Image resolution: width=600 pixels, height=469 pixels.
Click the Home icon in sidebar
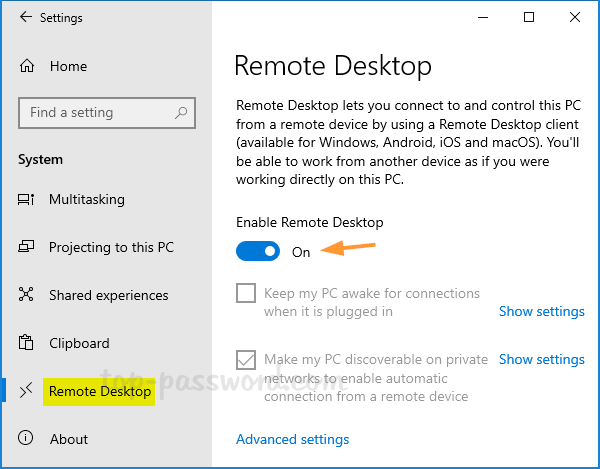[27, 67]
